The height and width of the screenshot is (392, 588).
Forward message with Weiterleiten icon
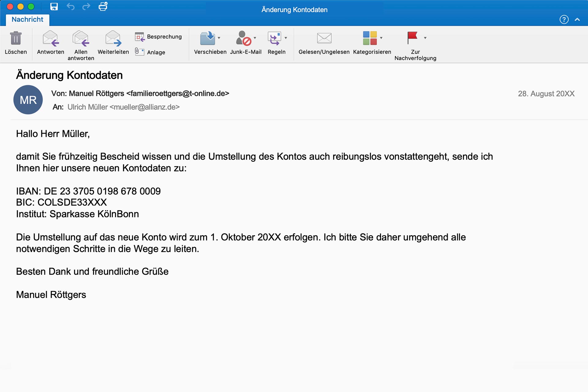point(113,38)
